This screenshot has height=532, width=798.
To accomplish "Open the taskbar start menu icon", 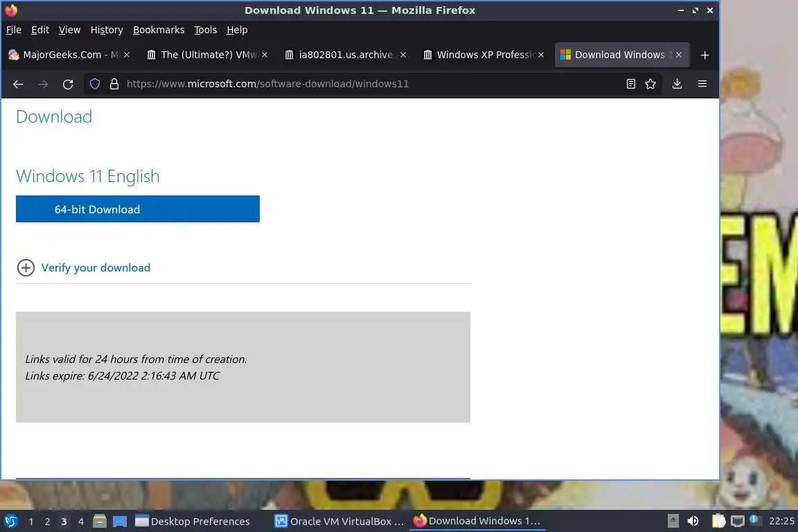I will (x=11, y=522).
